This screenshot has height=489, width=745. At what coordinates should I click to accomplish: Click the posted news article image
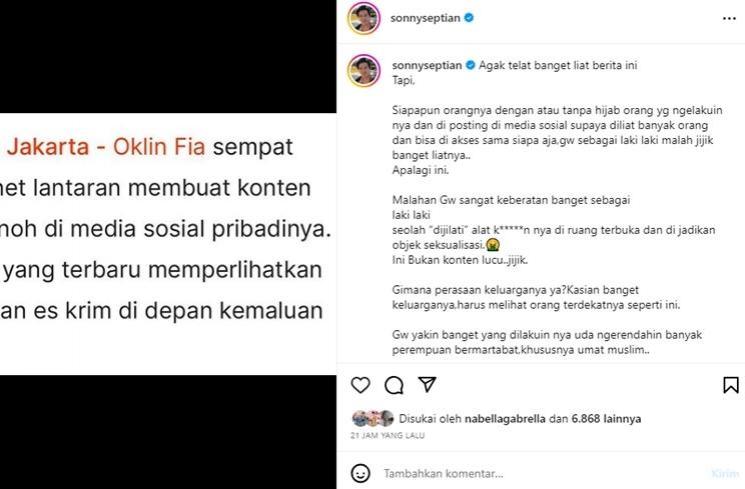click(168, 244)
